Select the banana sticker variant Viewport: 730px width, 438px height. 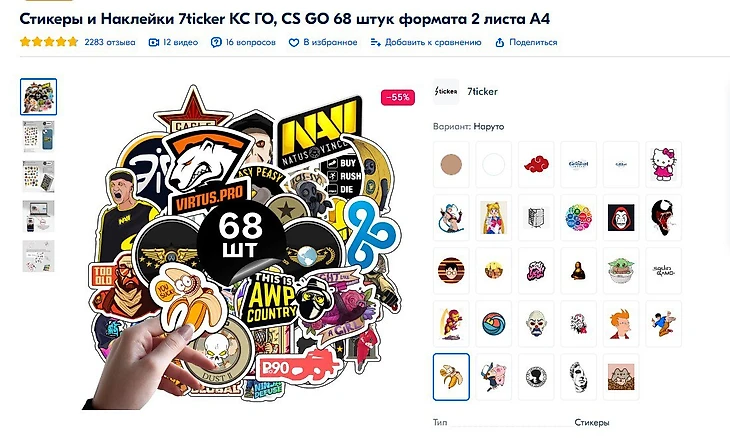(451, 377)
